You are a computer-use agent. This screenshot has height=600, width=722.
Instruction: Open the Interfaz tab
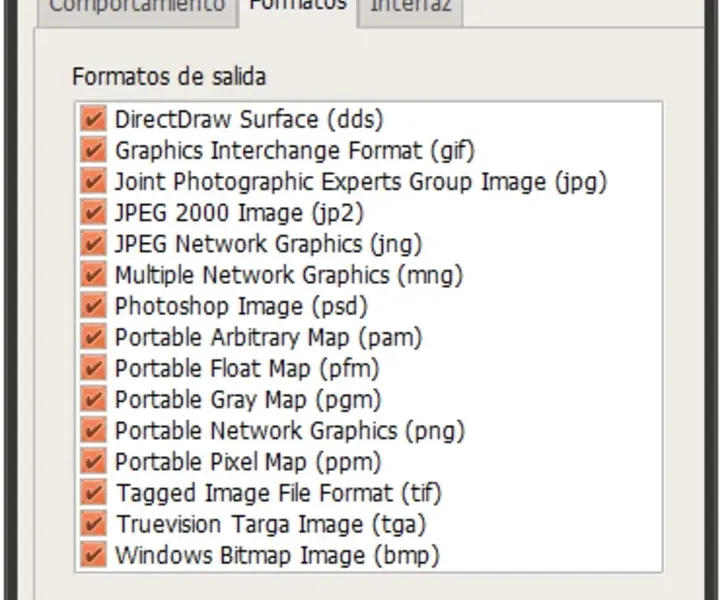pos(410,6)
